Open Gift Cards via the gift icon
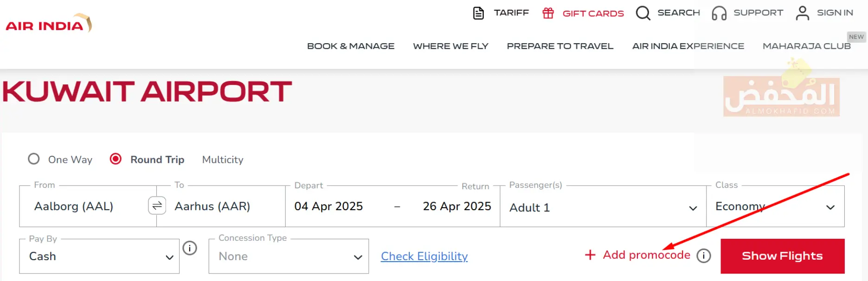868x281 pixels. click(x=548, y=13)
